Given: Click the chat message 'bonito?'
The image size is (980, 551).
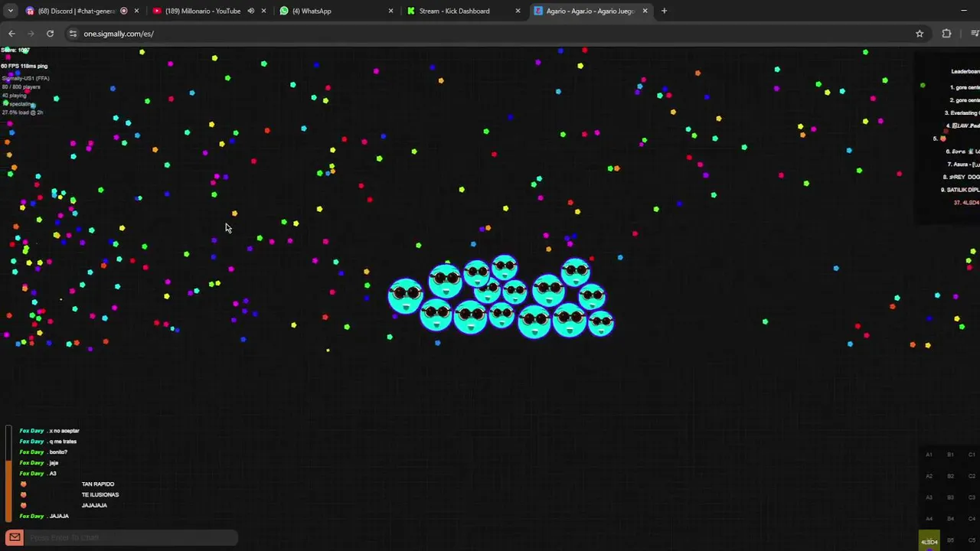Looking at the screenshot, I should click(x=58, y=452).
